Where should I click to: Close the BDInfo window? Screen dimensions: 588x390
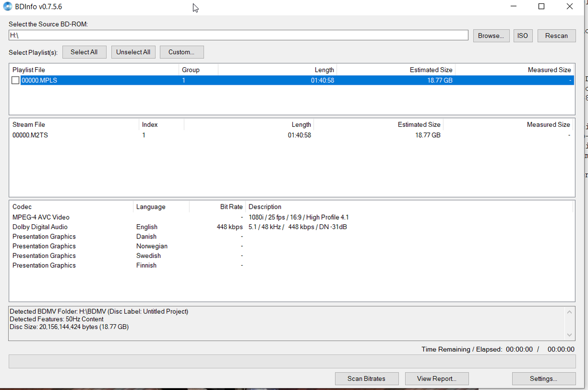569,7
